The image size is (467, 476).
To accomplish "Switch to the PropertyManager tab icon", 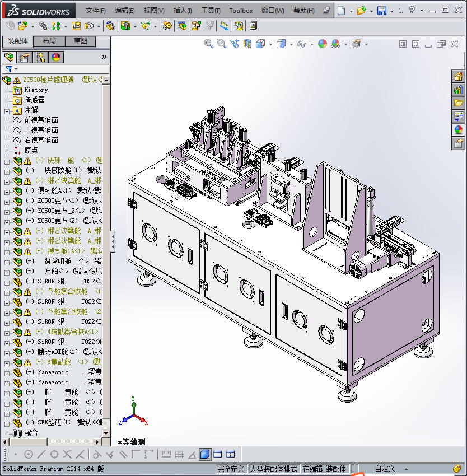I will 24,57.
